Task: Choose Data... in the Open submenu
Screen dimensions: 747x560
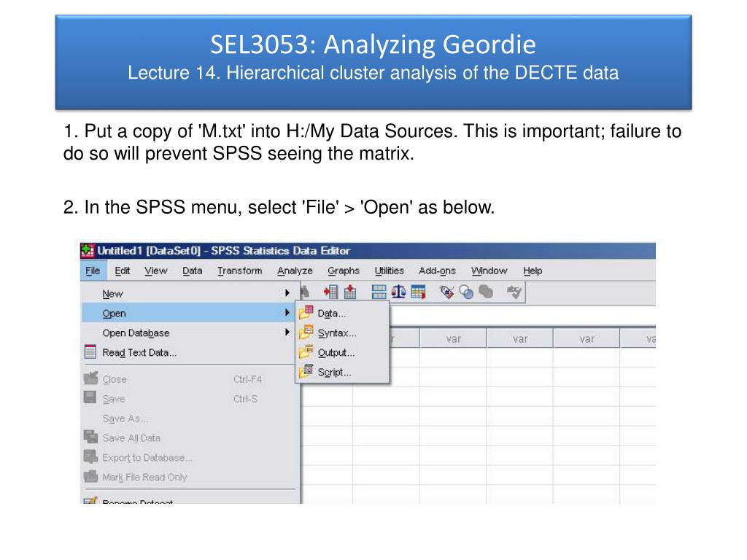Action: click(342, 314)
